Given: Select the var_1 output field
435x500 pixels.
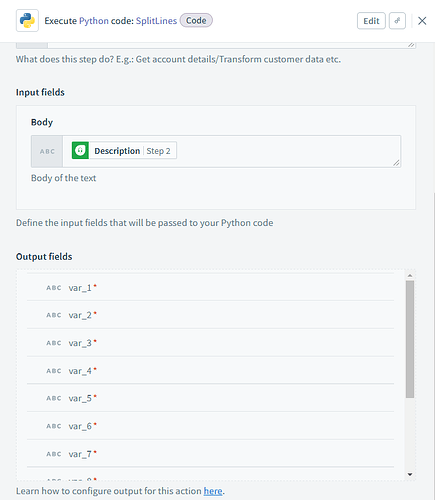Looking at the screenshot, I should click(x=210, y=287).
